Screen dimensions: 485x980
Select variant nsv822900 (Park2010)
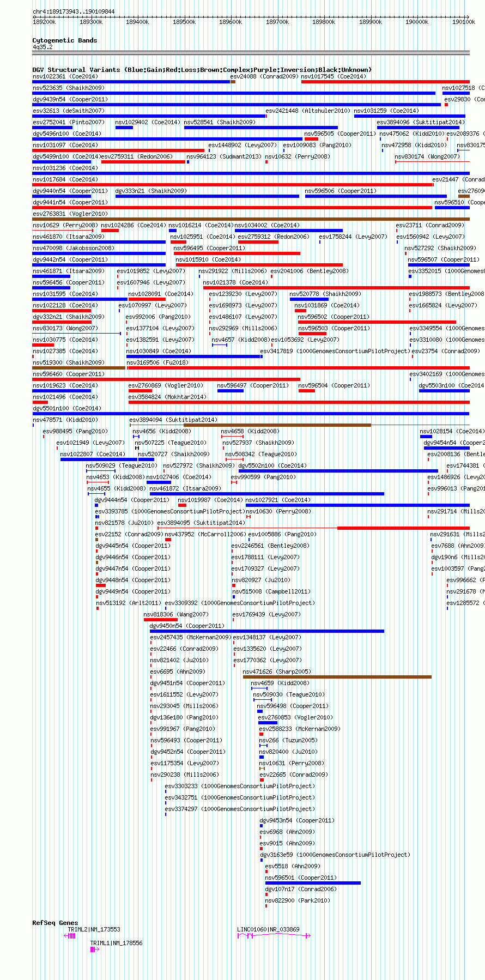(298, 900)
